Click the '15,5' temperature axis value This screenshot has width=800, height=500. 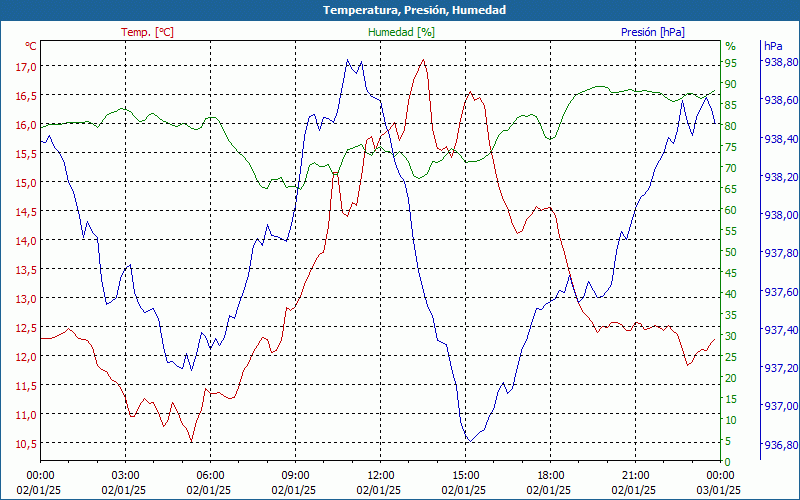click(x=24, y=154)
